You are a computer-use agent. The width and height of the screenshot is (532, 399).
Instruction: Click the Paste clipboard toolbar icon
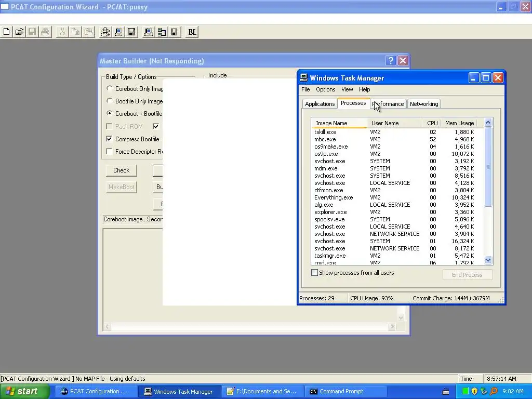88,32
